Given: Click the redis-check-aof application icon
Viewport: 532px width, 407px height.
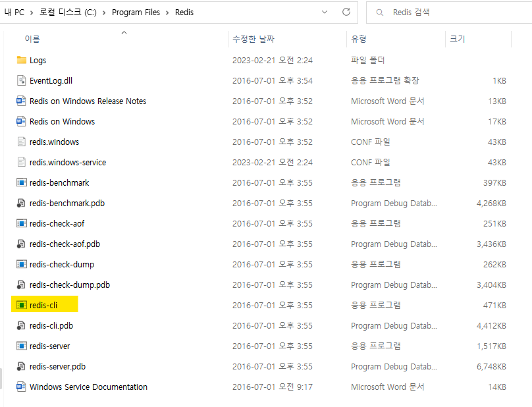Looking at the screenshot, I should click(x=21, y=223).
